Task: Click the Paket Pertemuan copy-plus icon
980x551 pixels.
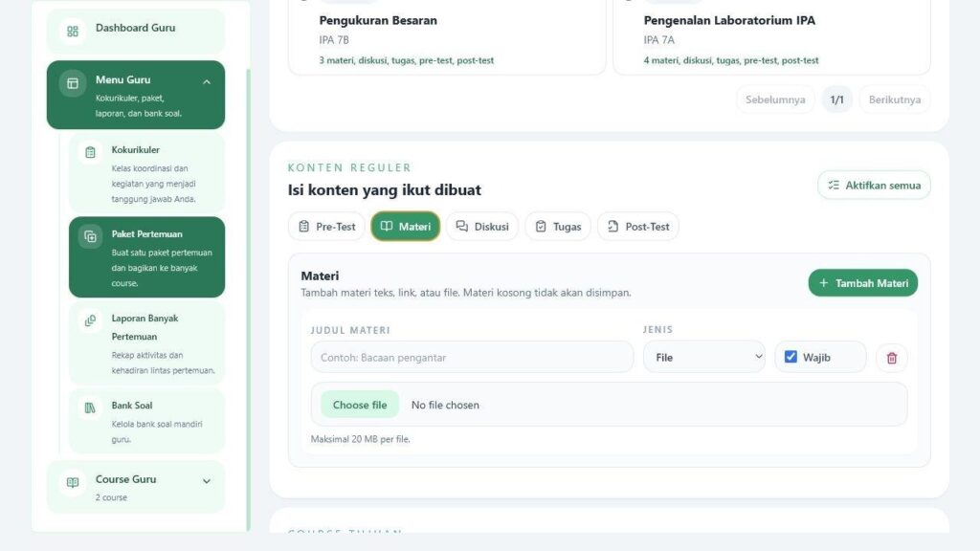Action: (x=90, y=236)
